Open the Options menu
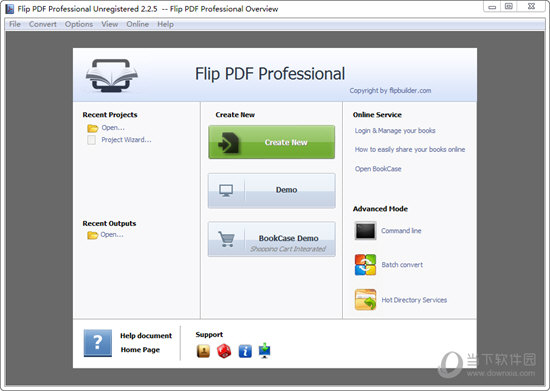The width and height of the screenshot is (550, 391). (x=79, y=24)
